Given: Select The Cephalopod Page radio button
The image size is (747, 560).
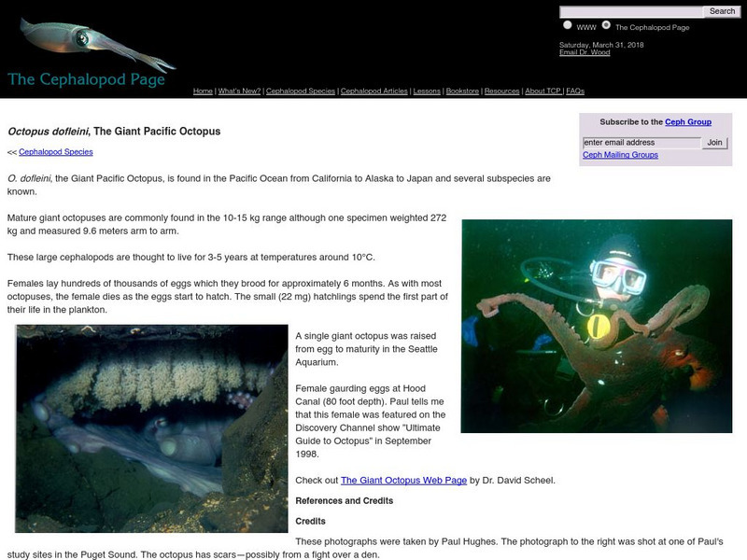Looking at the screenshot, I should pos(607,26).
